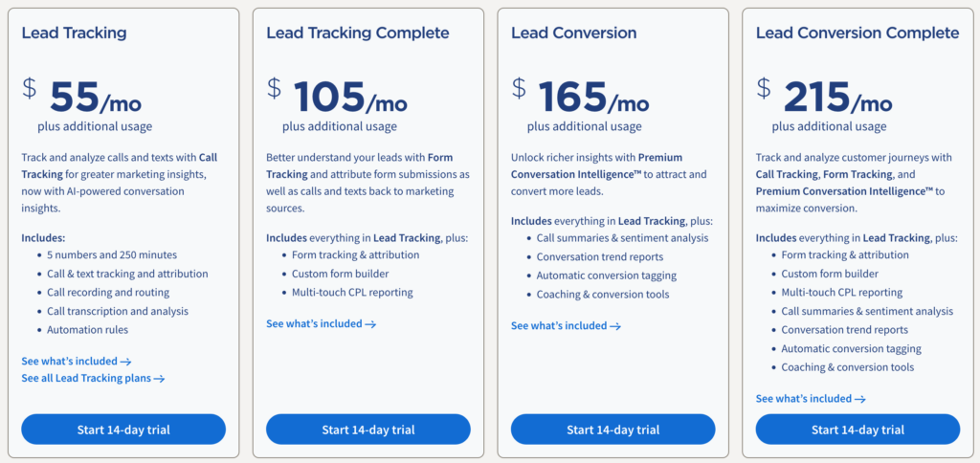Image resolution: width=980 pixels, height=463 pixels.
Task: Click Call recording and routing bullet
Action: pyautogui.click(x=108, y=293)
